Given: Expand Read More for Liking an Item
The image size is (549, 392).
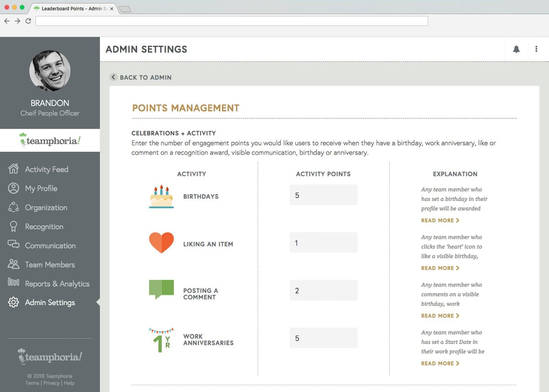Looking at the screenshot, I should (x=440, y=268).
